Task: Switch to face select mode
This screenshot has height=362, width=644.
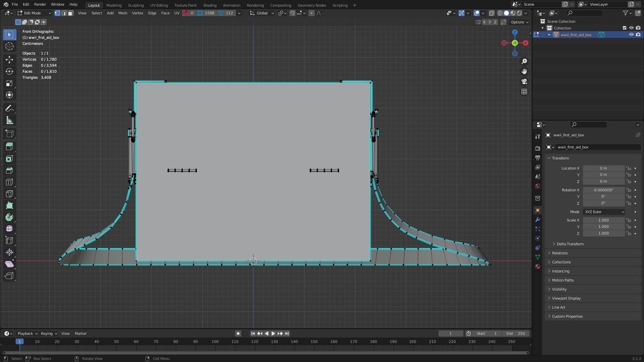Action: pos(71,13)
